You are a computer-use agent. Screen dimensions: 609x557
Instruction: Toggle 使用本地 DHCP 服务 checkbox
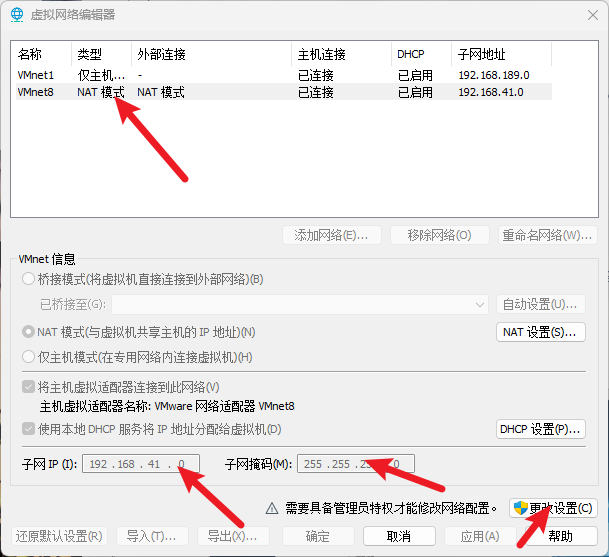coord(29,429)
